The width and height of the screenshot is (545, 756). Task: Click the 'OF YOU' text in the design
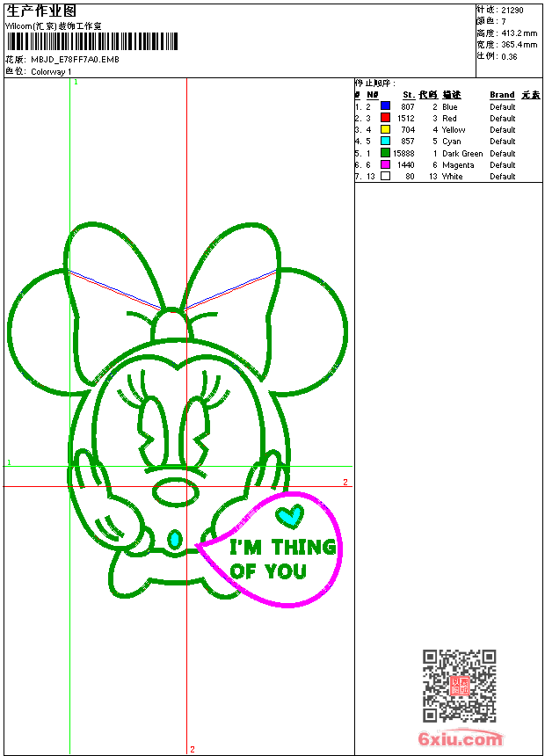coord(268,571)
